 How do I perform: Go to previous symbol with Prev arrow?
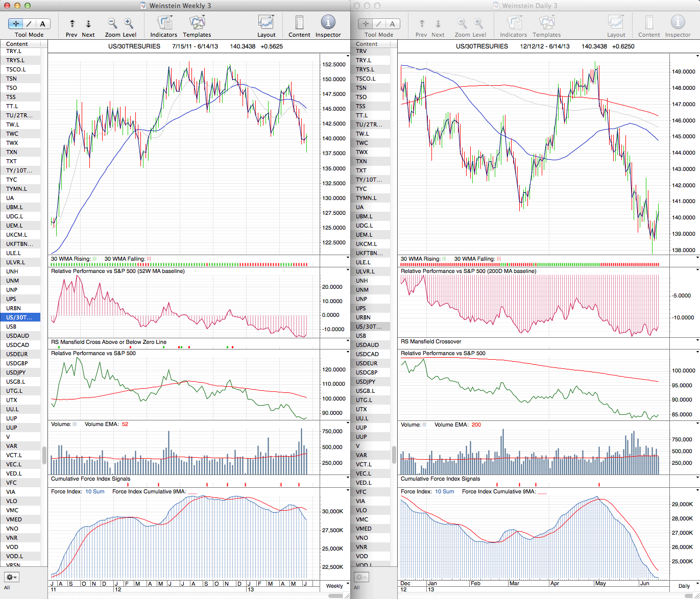(x=72, y=23)
